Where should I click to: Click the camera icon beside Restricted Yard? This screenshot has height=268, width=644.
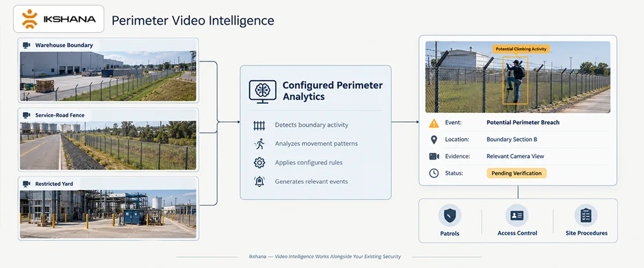tap(26, 184)
